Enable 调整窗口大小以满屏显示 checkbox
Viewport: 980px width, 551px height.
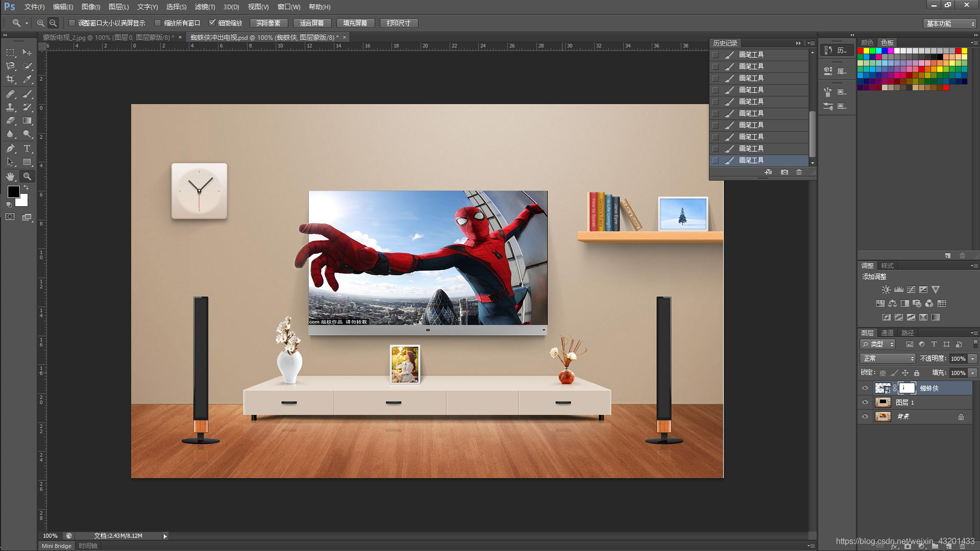click(x=72, y=23)
